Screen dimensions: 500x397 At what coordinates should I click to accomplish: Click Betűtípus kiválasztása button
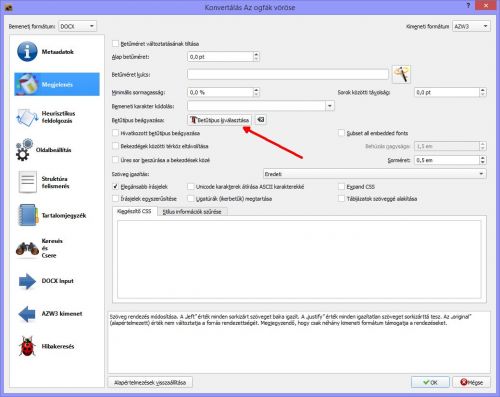(220, 120)
